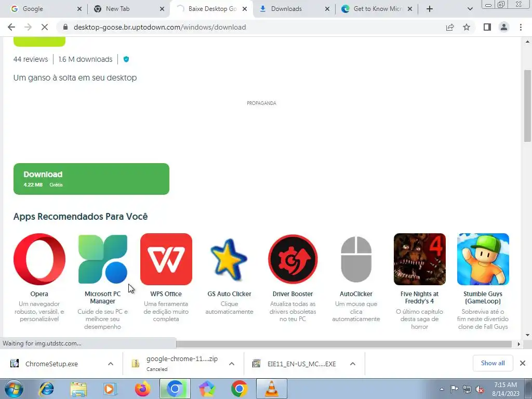
Task: Click the horizontal scrollbar thumb
Action: (x=344, y=344)
